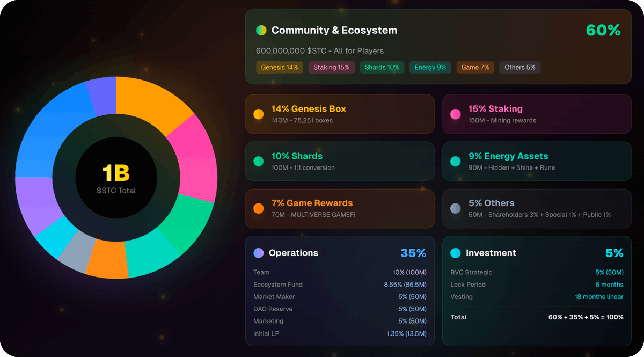This screenshot has height=357, width=644.
Task: Click the cyan Investment circle icon
Action: [456, 253]
